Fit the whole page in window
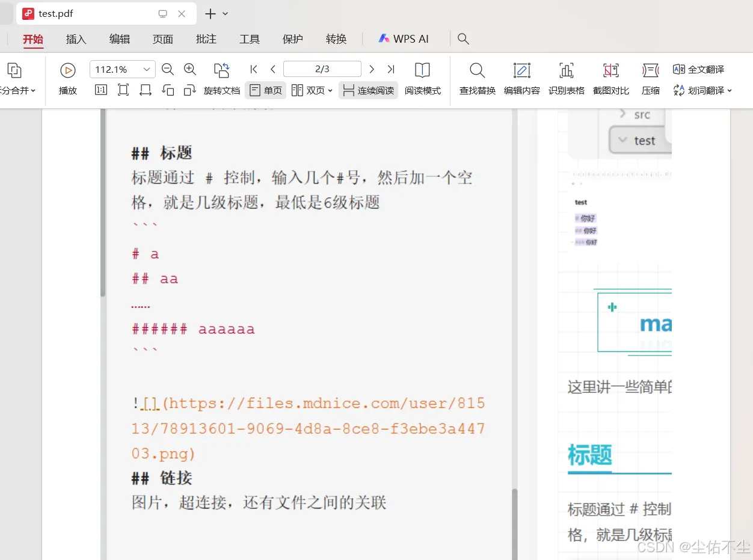 pyautogui.click(x=123, y=90)
